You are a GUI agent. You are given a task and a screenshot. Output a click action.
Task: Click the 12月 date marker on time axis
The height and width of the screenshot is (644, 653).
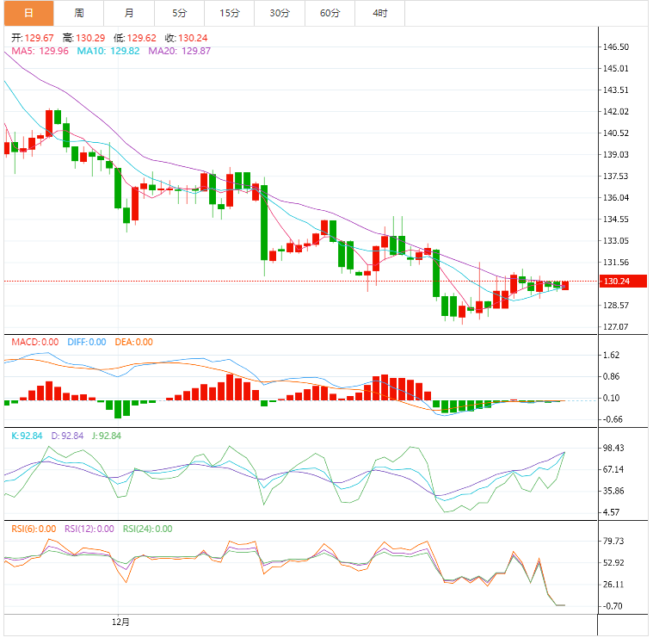click(x=121, y=621)
